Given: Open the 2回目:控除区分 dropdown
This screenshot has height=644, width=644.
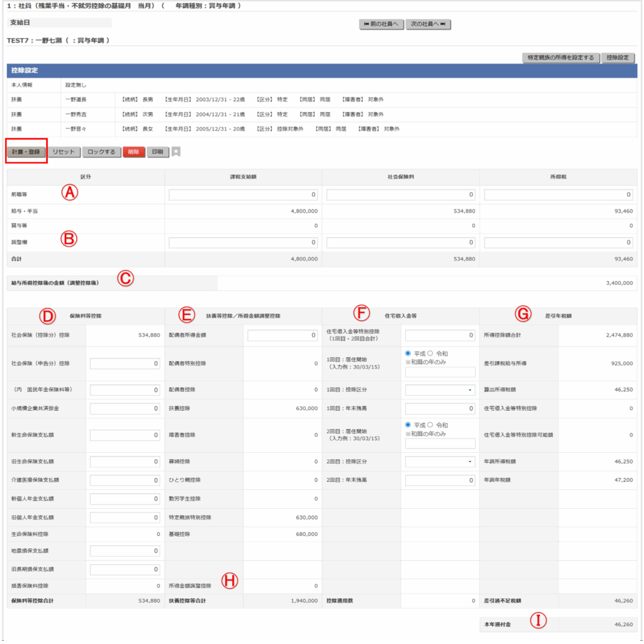Looking at the screenshot, I should (x=440, y=462).
